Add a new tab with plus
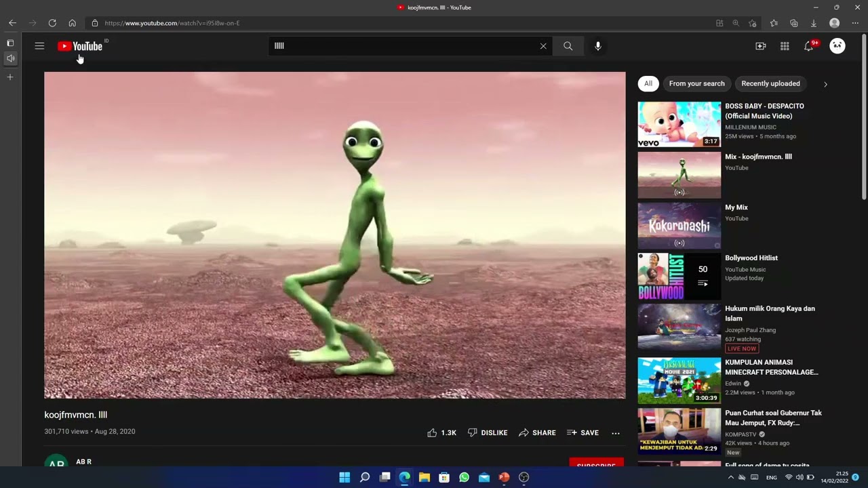The image size is (868, 488). point(10,77)
